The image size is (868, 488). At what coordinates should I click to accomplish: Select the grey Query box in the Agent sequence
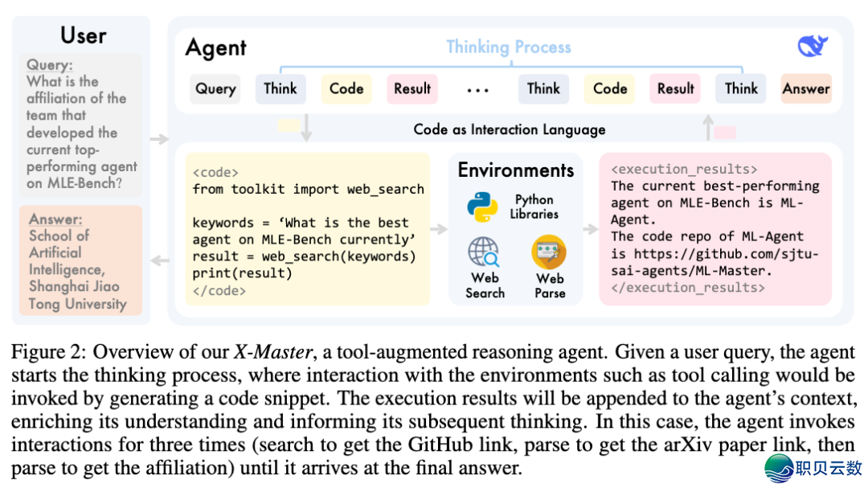click(x=215, y=88)
